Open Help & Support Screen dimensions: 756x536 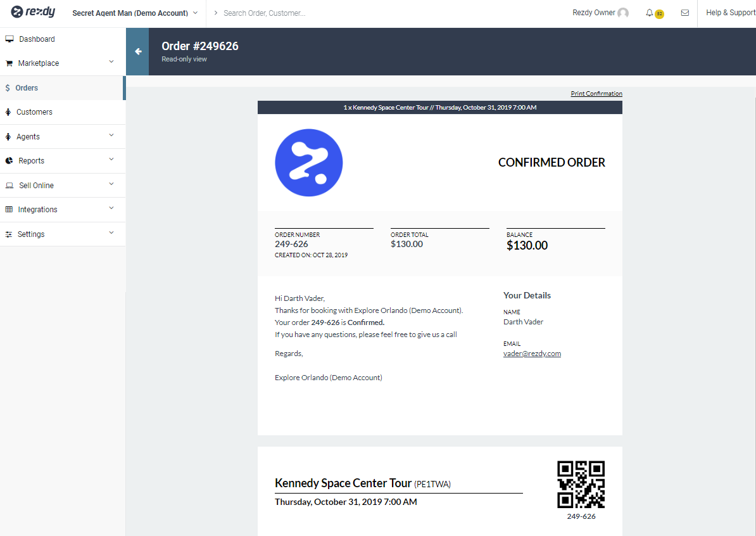pyautogui.click(x=731, y=13)
